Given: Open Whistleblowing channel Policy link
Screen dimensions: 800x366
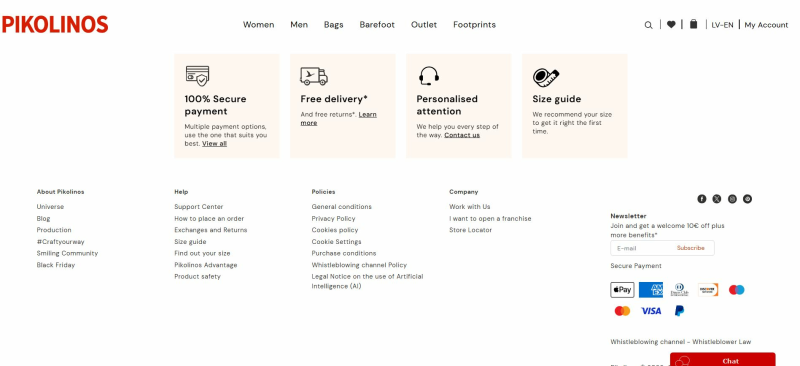Looking at the screenshot, I should 359,265.
